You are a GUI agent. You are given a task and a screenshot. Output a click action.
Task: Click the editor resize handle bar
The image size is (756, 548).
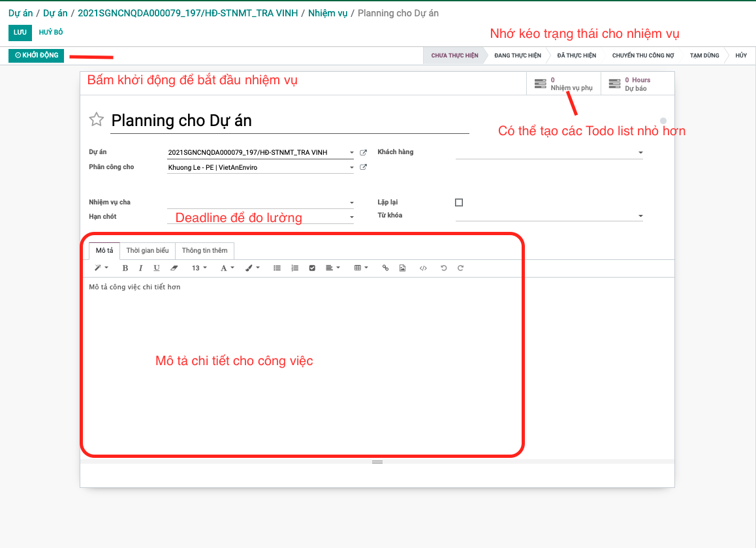pyautogui.click(x=377, y=462)
